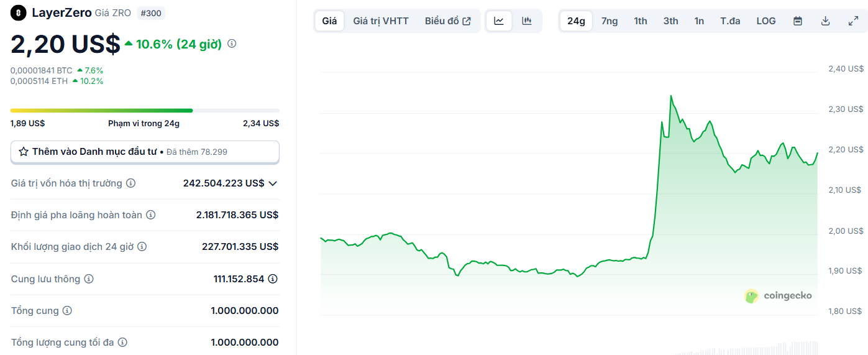Click the Phạm vi trong 24g label
This screenshot has width=868, height=355.
(144, 123)
